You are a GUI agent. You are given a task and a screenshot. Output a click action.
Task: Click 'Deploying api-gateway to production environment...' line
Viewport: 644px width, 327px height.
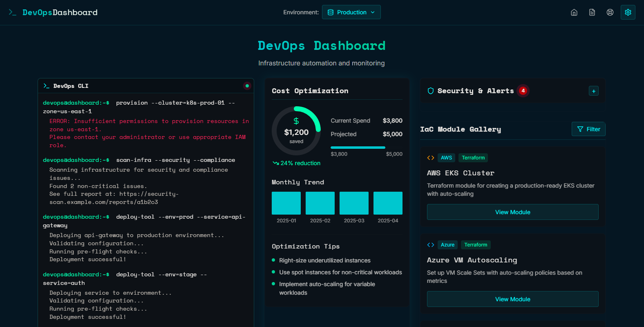click(136, 235)
